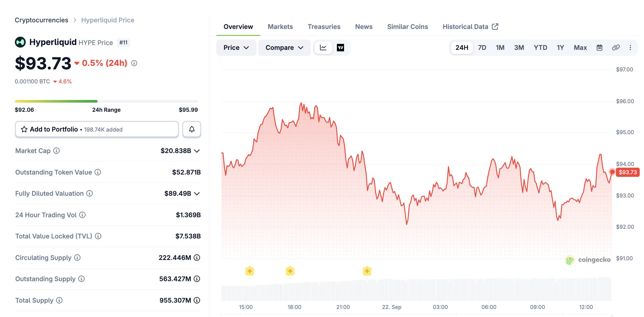
Task: Switch to the Markets tab
Action: click(x=280, y=27)
